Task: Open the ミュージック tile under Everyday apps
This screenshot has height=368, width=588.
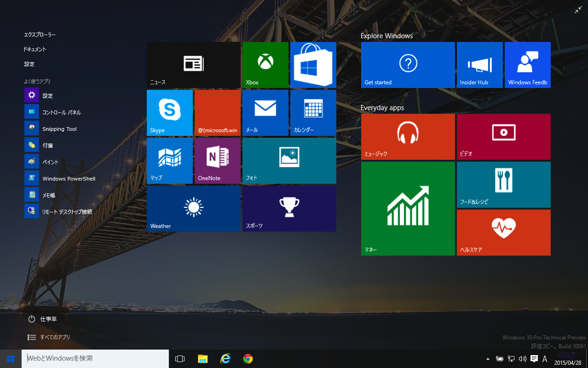Action: [x=408, y=137]
